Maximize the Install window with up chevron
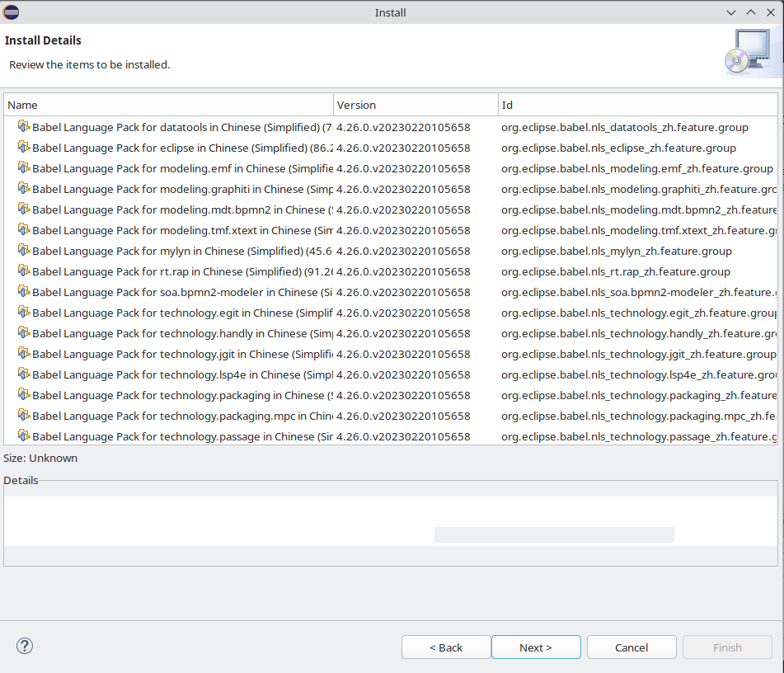The height and width of the screenshot is (673, 784). (x=751, y=12)
